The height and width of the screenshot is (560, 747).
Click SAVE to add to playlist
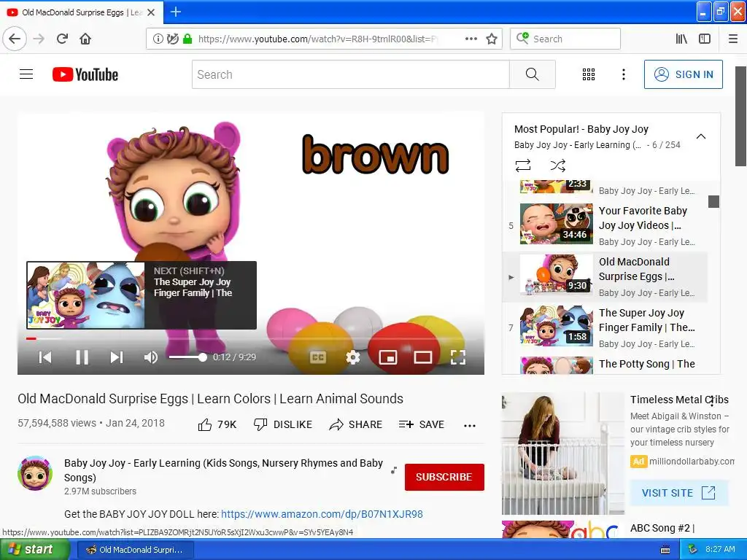pyautogui.click(x=421, y=424)
